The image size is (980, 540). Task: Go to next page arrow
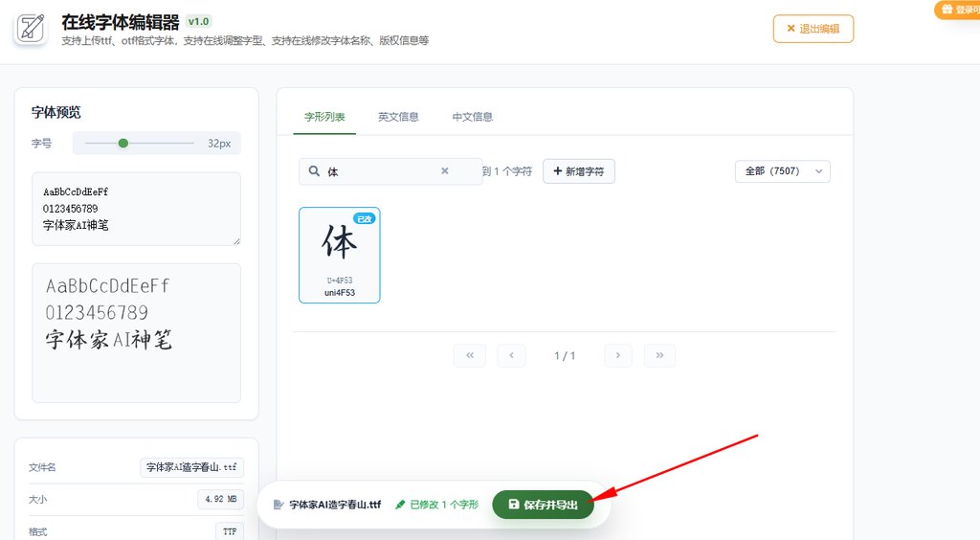(618, 355)
